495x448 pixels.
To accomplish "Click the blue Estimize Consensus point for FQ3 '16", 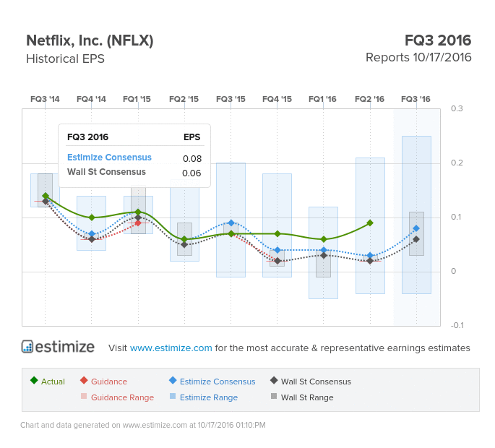I will pos(416,228).
